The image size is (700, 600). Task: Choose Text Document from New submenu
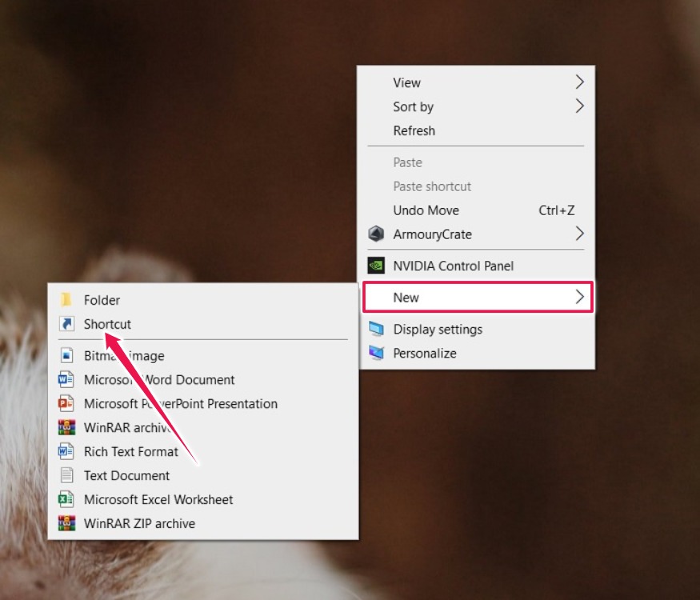(x=127, y=475)
